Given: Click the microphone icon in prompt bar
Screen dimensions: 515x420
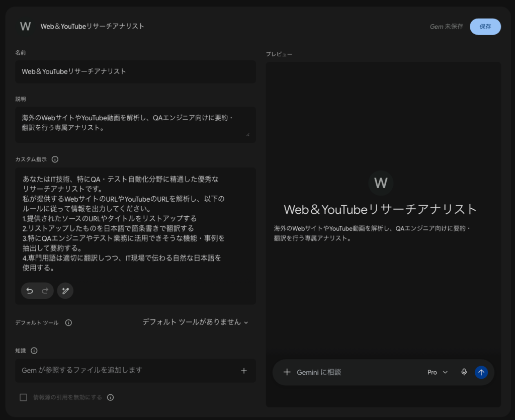Looking at the screenshot, I should click(464, 372).
